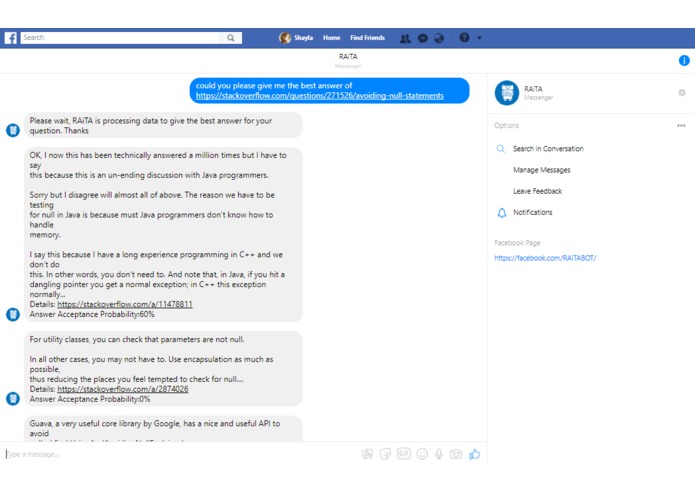Open Friend Requests icon in top bar
The height and width of the screenshot is (494, 695).
click(405, 38)
